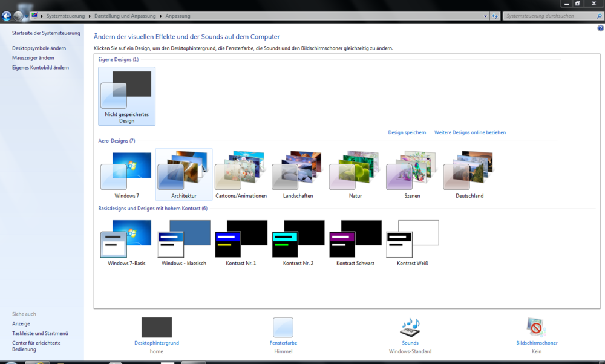
Task: Click Darstellung und Anpassung breadcrumb item
Action: coord(125,16)
